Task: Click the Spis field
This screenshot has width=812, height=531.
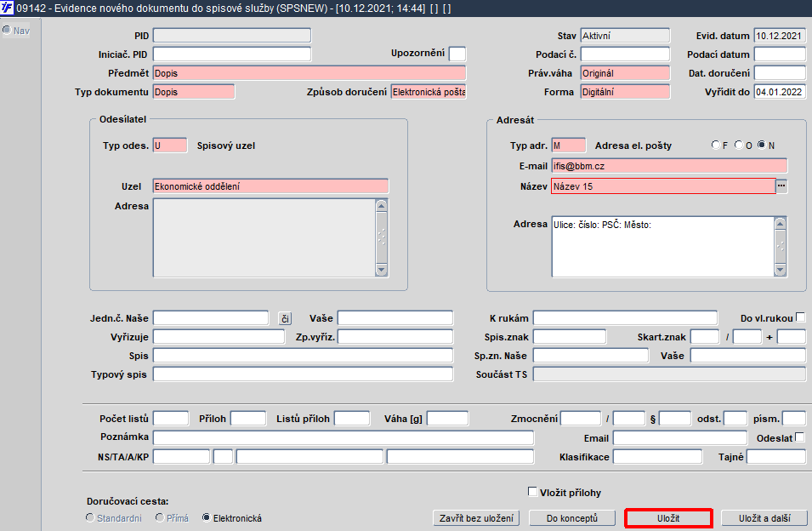Action: click(x=303, y=356)
